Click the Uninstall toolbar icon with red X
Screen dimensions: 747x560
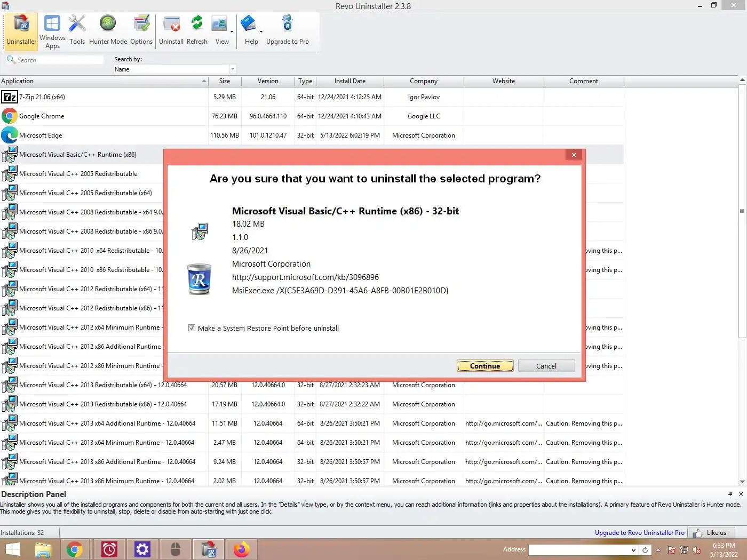click(171, 31)
